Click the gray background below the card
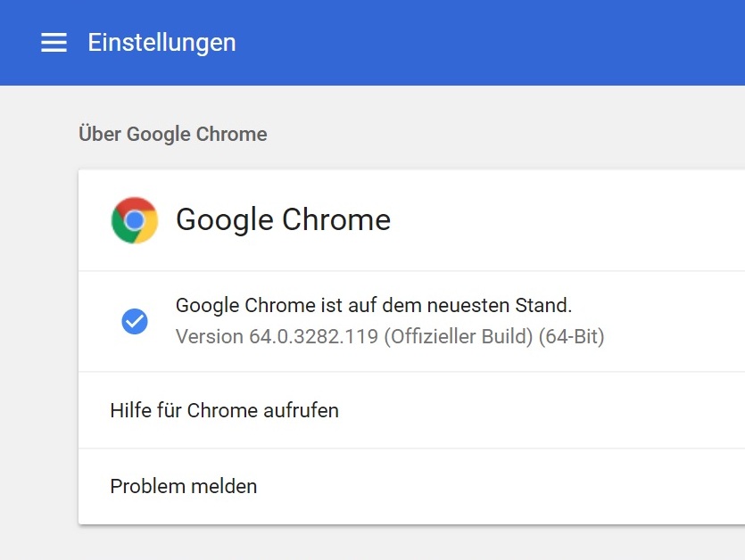The height and width of the screenshot is (560, 745). click(x=401, y=542)
